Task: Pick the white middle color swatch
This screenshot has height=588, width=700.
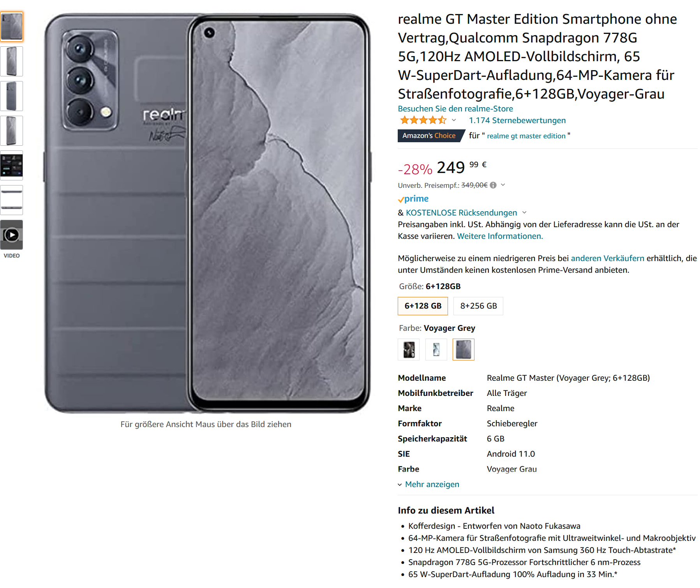Action: (x=436, y=350)
